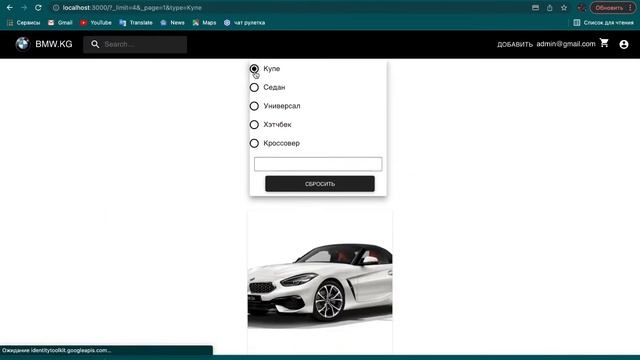Select the Кроссовер radio button

pyautogui.click(x=254, y=143)
